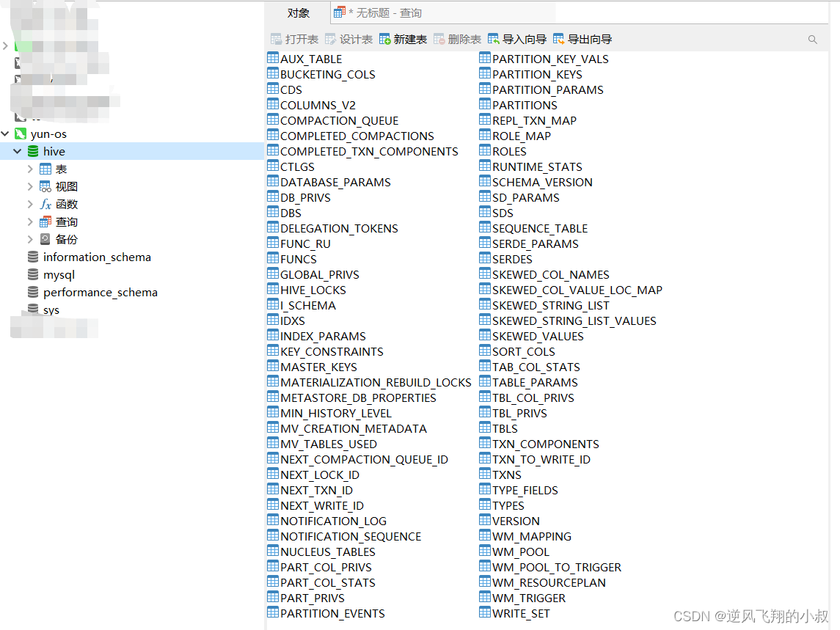Collapse the yun-os connection node
The height and width of the screenshot is (630, 840).
tap(5, 133)
